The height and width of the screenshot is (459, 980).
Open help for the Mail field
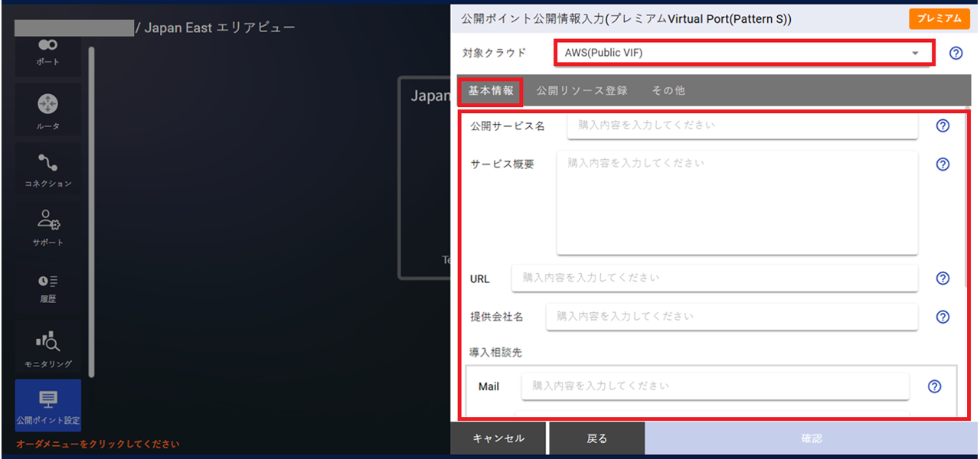(934, 386)
